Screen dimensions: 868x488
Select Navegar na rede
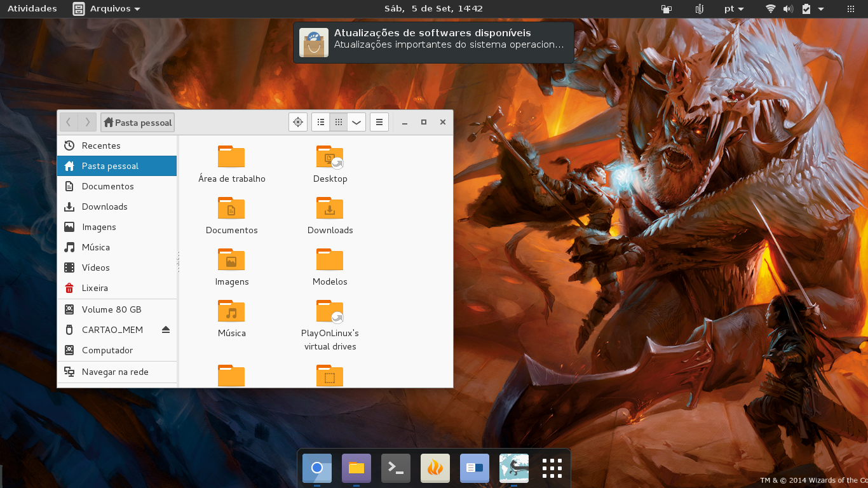click(117, 372)
